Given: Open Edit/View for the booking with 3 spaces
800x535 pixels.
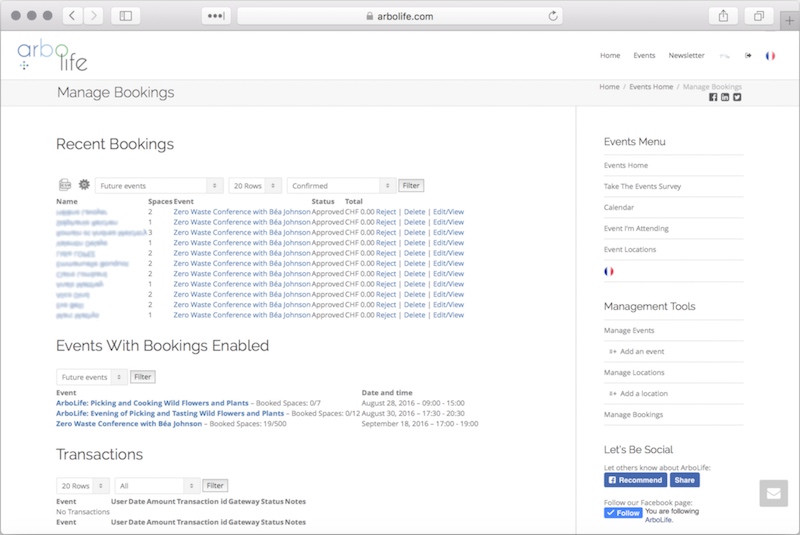Looking at the screenshot, I should (448, 233).
